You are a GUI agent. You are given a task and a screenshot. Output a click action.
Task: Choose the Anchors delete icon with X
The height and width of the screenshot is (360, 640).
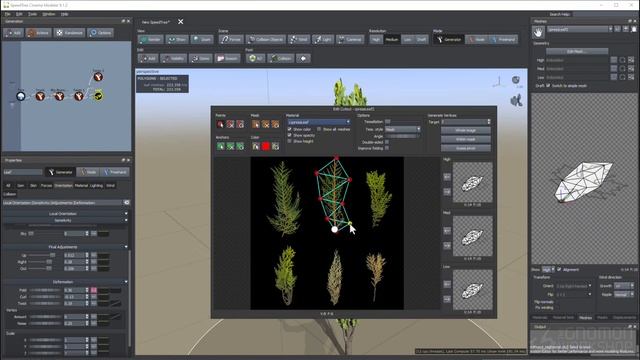point(230,146)
